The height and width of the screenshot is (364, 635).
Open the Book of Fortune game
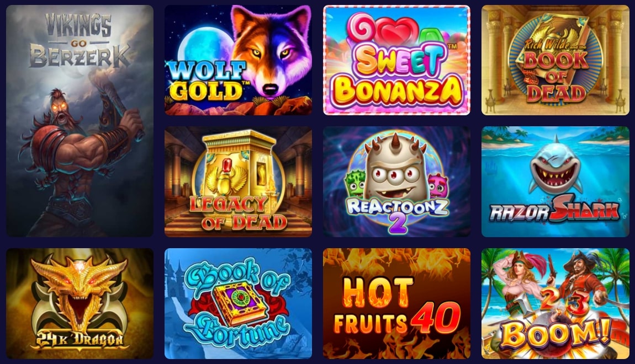click(x=238, y=303)
